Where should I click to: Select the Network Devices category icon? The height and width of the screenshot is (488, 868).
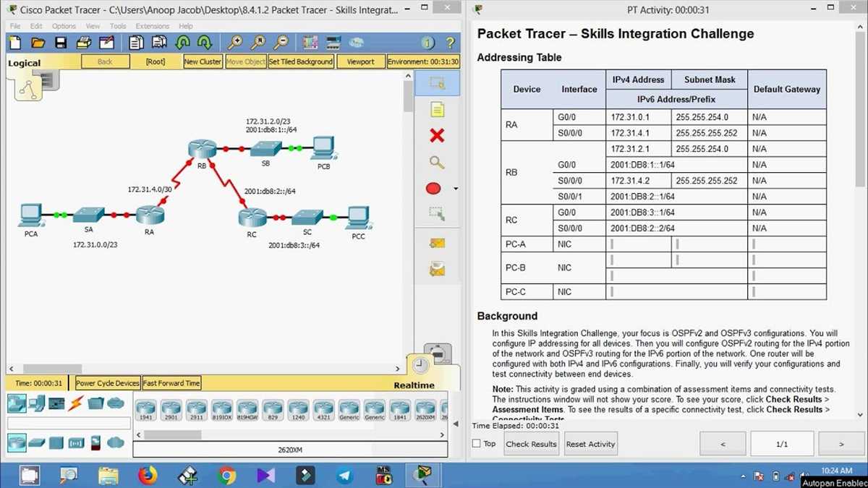16,403
